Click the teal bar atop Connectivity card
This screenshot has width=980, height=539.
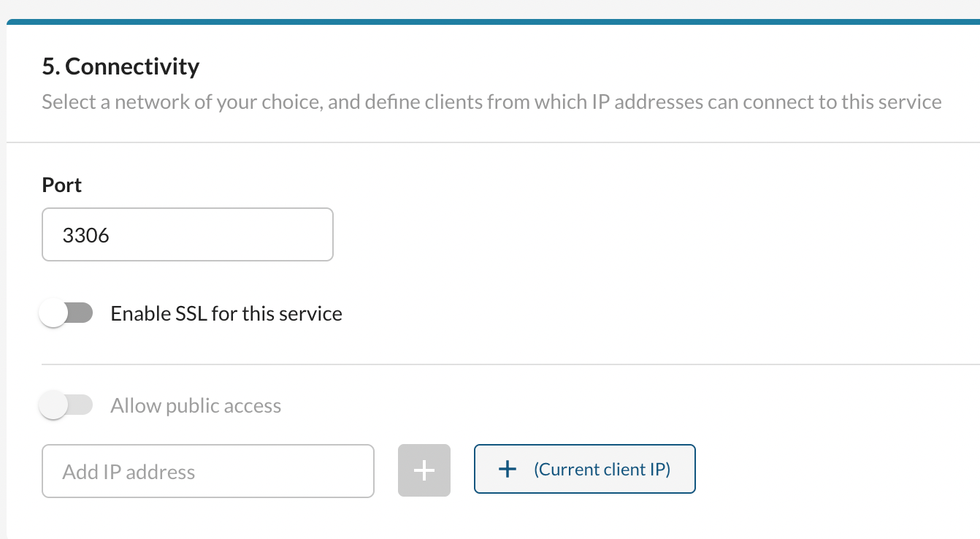(493, 23)
